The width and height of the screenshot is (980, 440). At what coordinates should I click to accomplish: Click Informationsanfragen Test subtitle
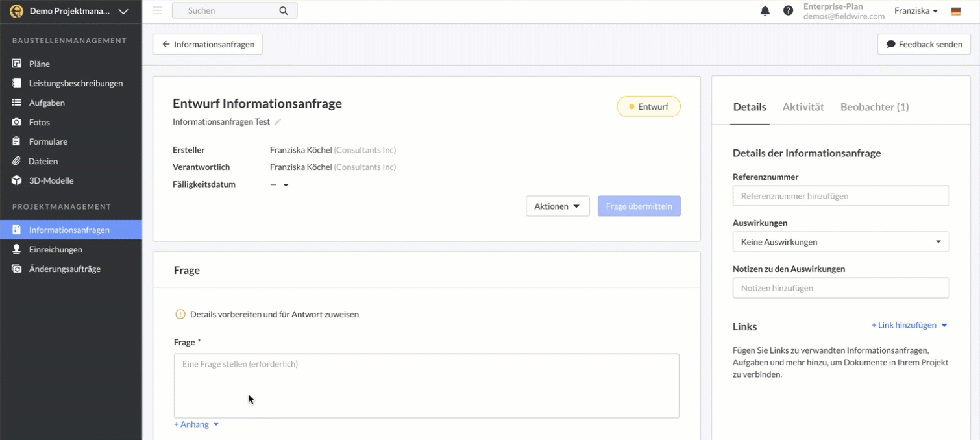click(x=221, y=122)
